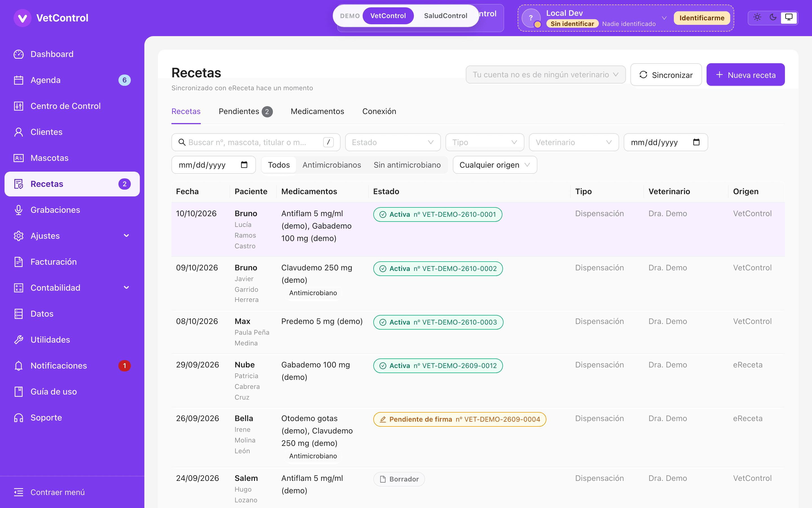
Task: Switch to the Conexión tab
Action: tap(379, 111)
